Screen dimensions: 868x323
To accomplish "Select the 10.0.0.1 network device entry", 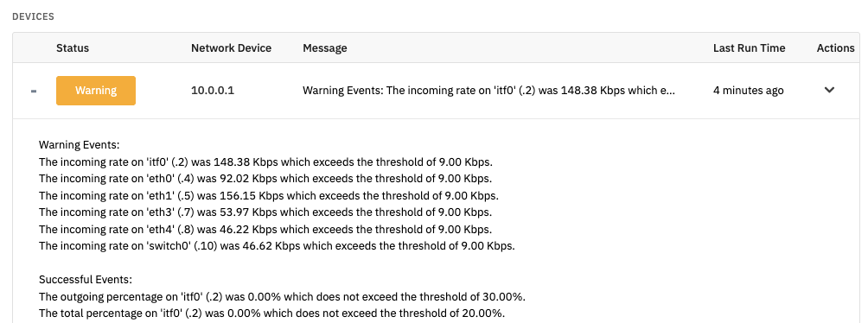I will (x=213, y=90).
